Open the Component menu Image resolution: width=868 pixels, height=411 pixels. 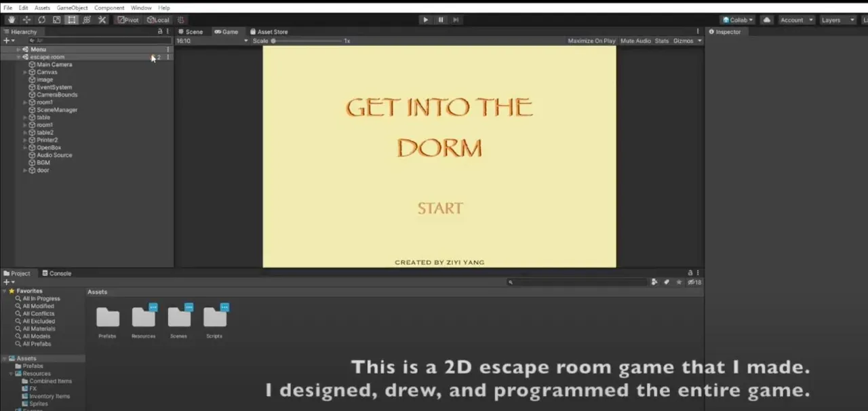pyautogui.click(x=109, y=7)
